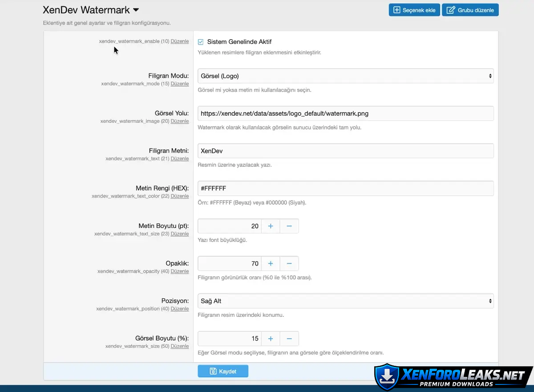Open Düzenle link for xendev_watermark_text_color

coord(180,196)
